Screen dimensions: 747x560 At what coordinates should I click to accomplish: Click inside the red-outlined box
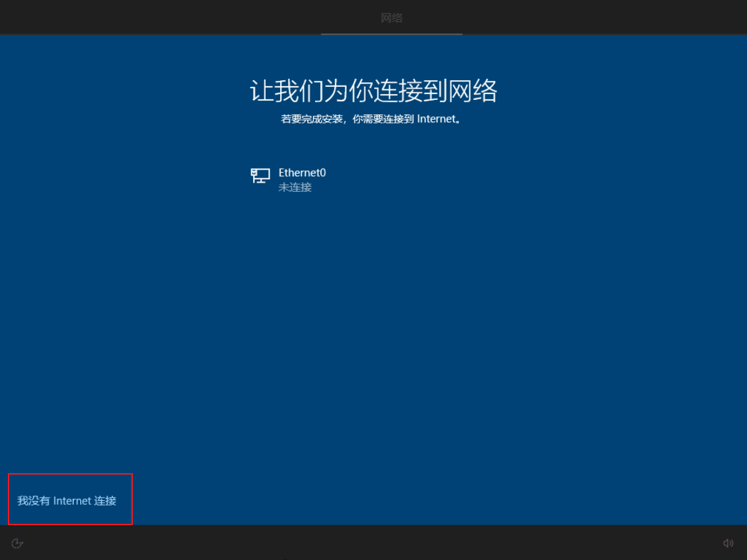[70, 499]
